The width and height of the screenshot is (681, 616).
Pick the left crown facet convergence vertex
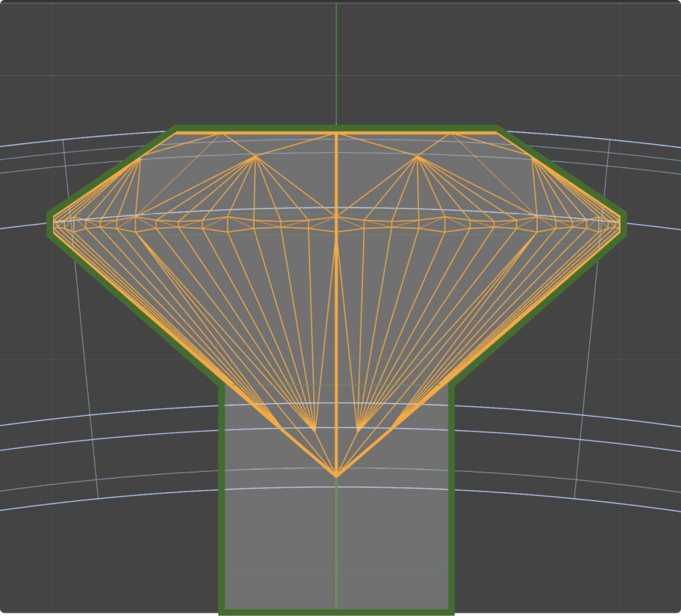pyautogui.click(x=255, y=157)
